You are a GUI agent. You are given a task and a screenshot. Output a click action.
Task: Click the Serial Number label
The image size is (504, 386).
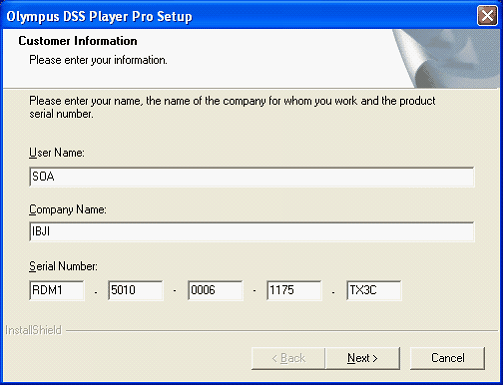tap(63, 266)
